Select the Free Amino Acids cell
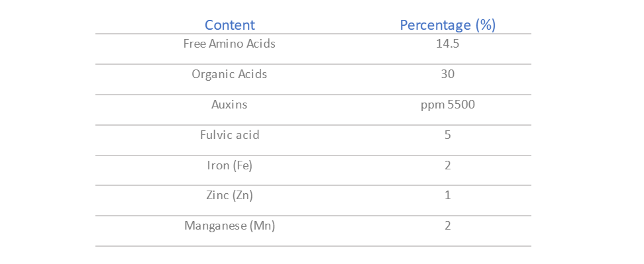This screenshot has height=264, width=644. pyautogui.click(x=229, y=44)
